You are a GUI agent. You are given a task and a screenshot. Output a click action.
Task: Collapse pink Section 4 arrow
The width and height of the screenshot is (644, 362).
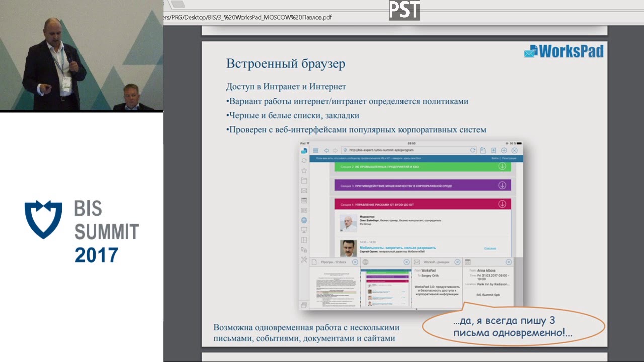[x=502, y=204]
